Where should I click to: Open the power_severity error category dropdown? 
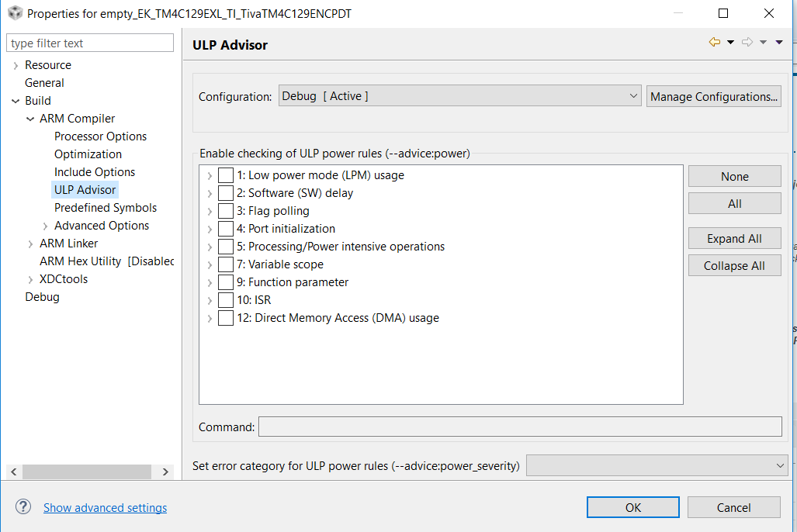point(657,465)
